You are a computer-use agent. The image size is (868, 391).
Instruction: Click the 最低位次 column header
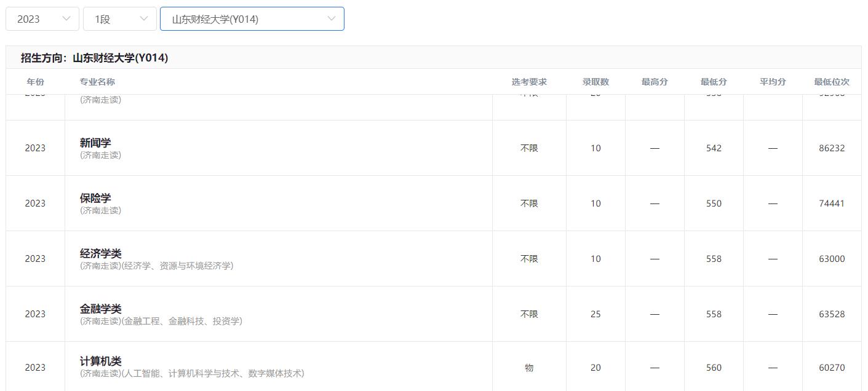832,82
